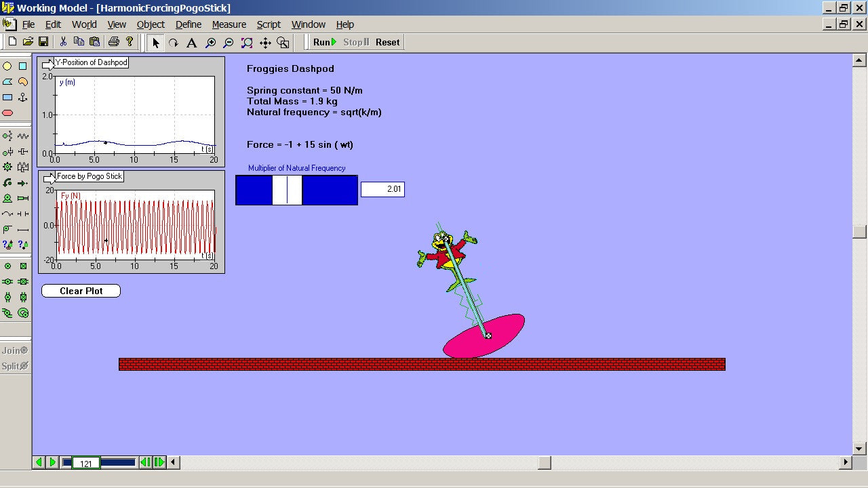Select the Arrow pointer tool
868x488 pixels.
[x=156, y=43]
